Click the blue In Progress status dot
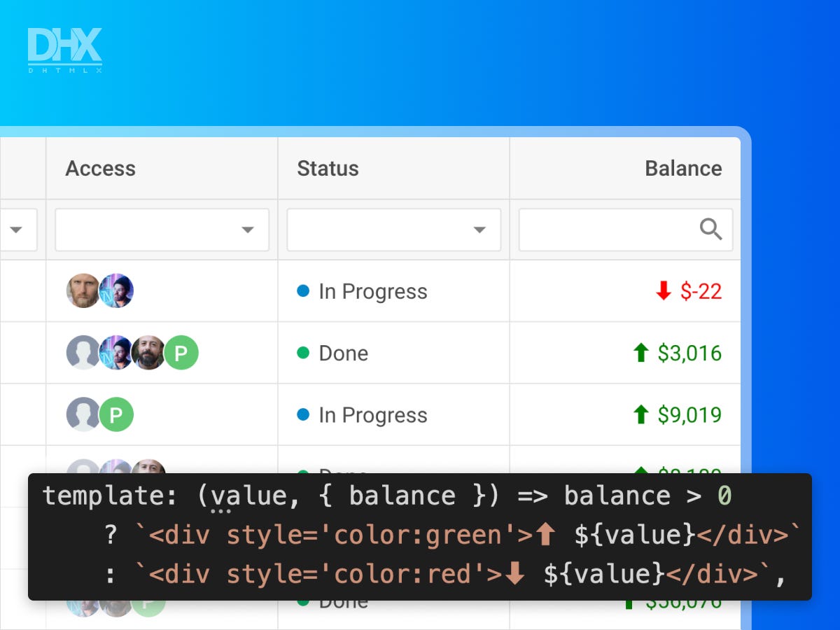 [x=302, y=292]
